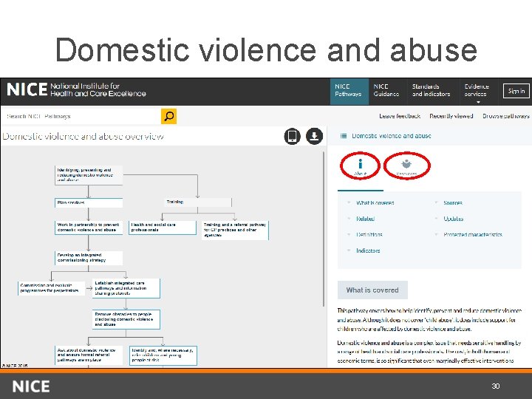Switch to NICE Guidance tab

click(386, 92)
